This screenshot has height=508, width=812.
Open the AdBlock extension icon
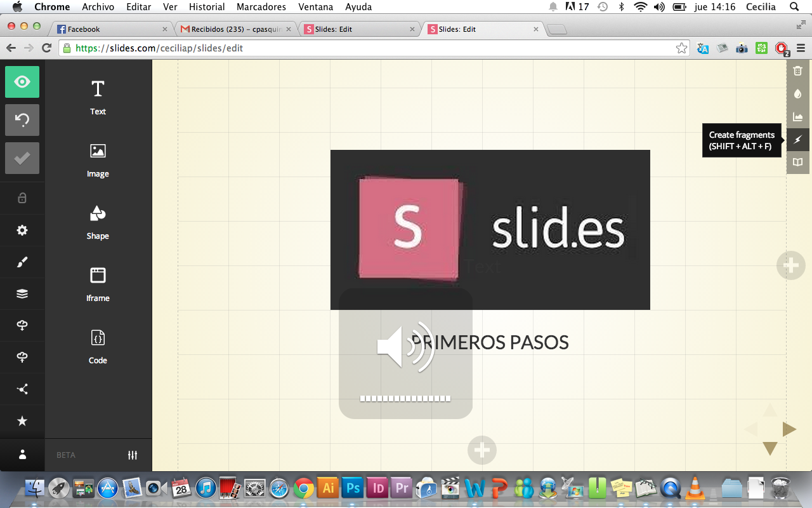(782, 48)
